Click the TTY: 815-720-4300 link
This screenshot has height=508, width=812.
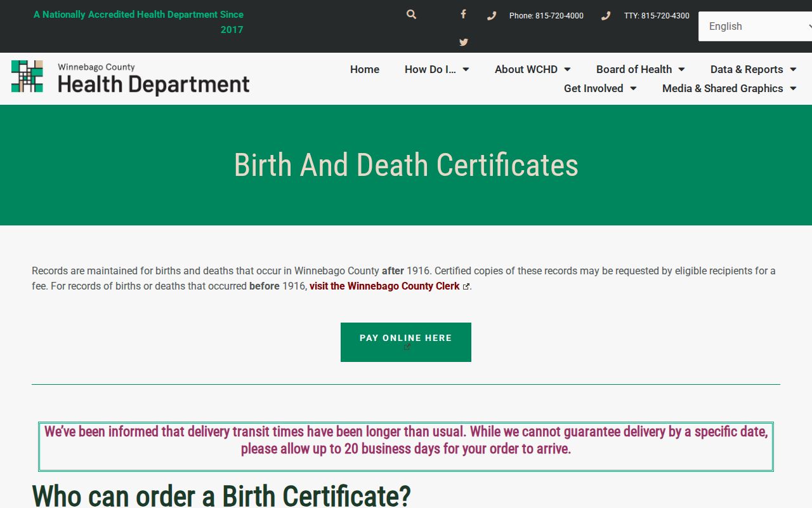(657, 16)
